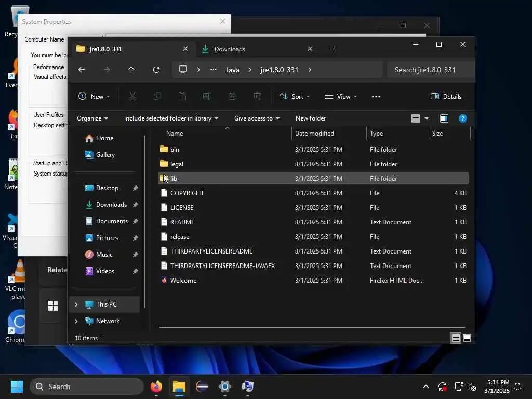
Task: Click Java in the breadcrumb path
Action: 232,70
